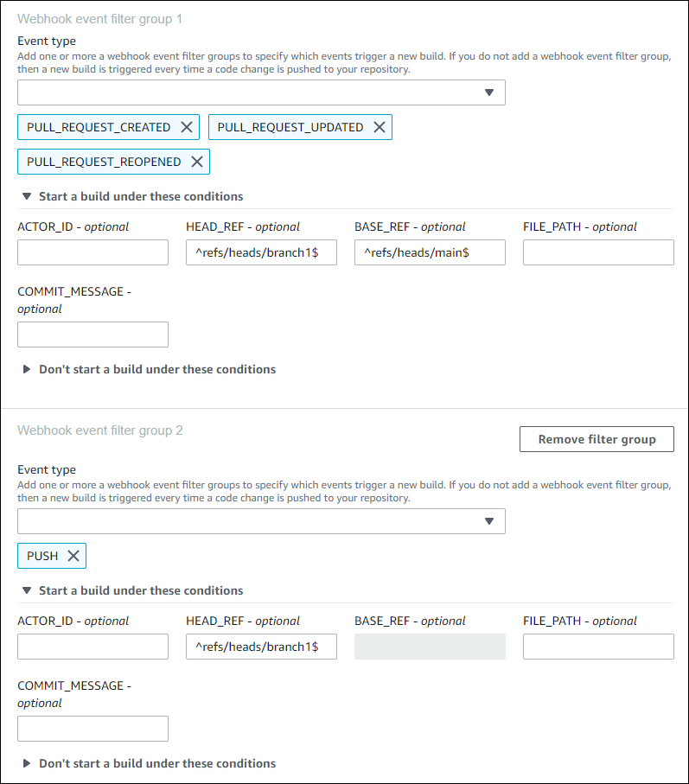Select the FILE_PATH field in group 2
689x784 pixels.
point(598,647)
